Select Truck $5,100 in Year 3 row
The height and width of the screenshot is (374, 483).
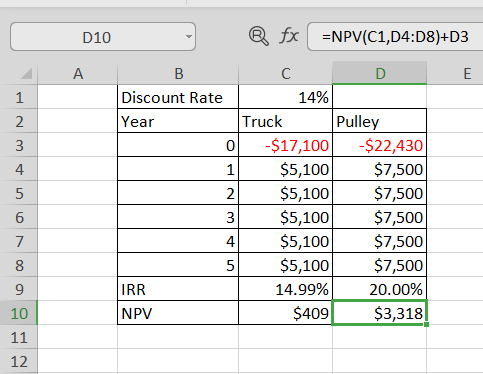[x=286, y=217]
